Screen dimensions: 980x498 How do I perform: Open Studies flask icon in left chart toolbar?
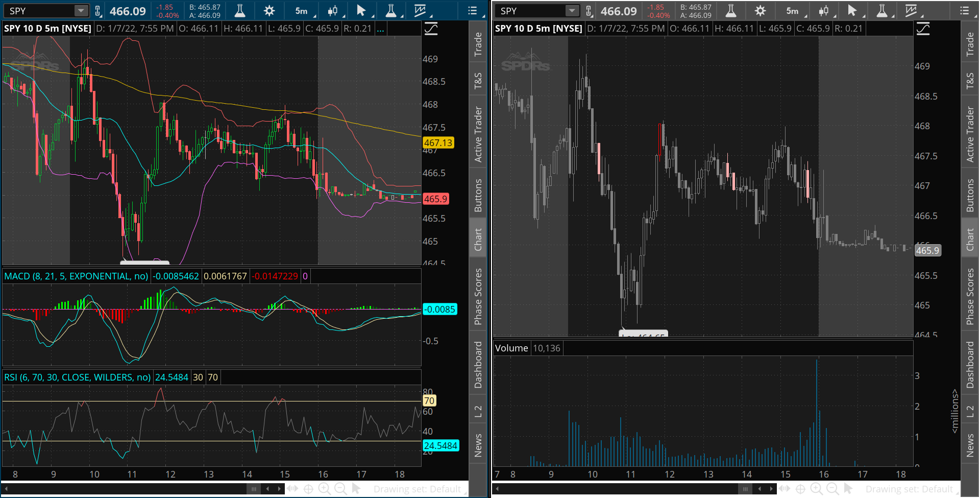coord(239,11)
